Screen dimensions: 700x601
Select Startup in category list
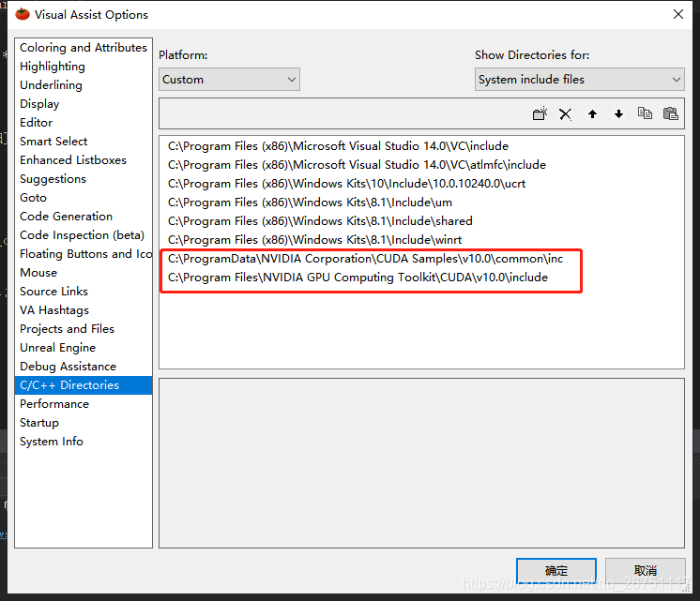pyautogui.click(x=84, y=423)
